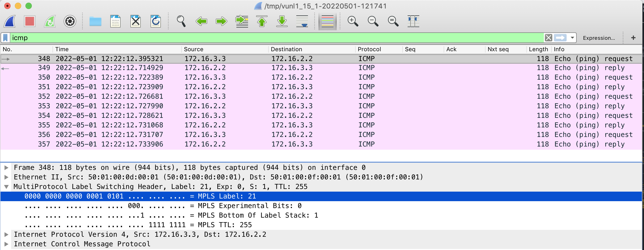Open the Expression dialog
Image resolution: width=644 pixels, height=250 pixels.
[599, 38]
